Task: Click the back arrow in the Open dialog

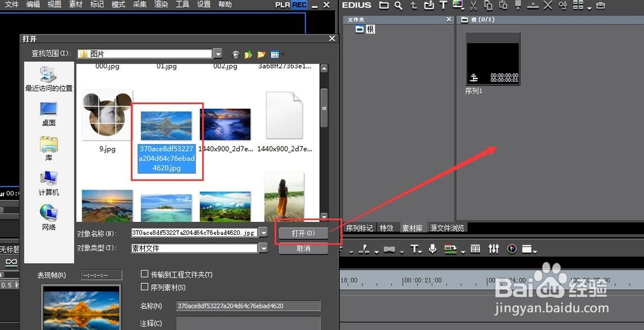Action: 235,54
